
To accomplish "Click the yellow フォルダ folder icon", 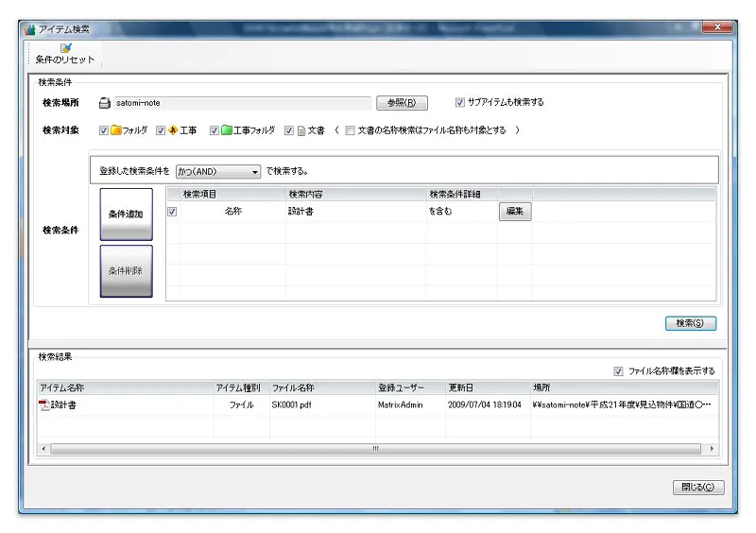I will (x=117, y=130).
